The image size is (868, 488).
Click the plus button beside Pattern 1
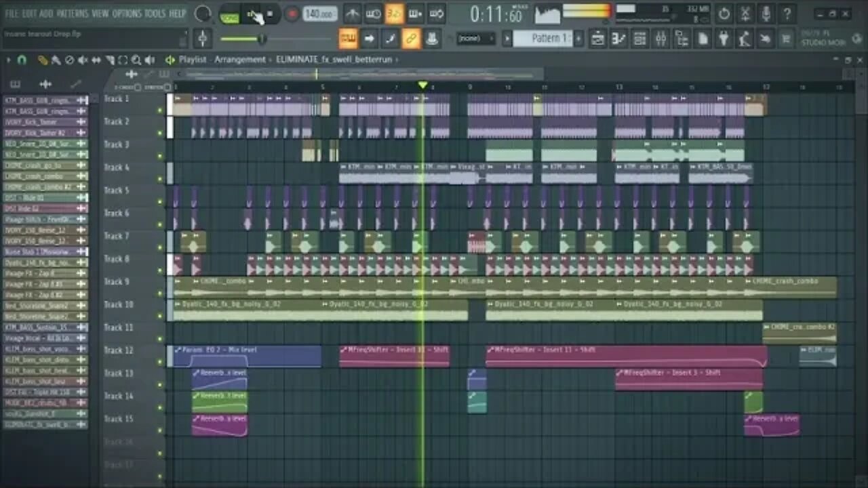point(578,39)
